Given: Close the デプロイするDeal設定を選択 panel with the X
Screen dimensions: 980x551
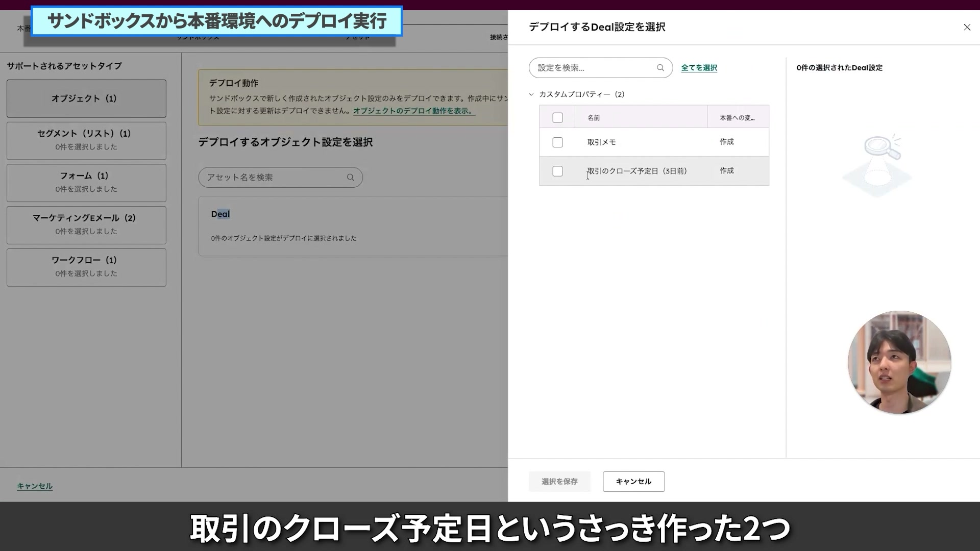Looking at the screenshot, I should pyautogui.click(x=967, y=27).
